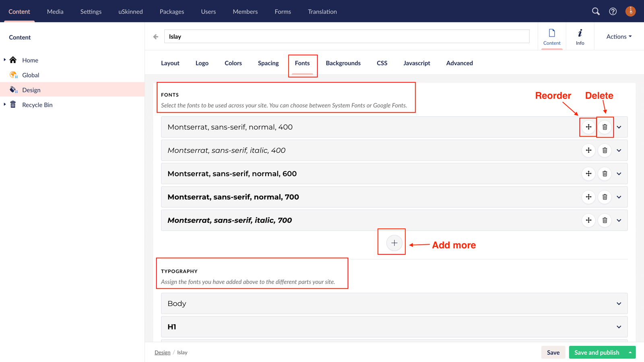Click the reorder handle on the normal 600 font
The width and height of the screenshot is (644, 362).
[x=588, y=173]
